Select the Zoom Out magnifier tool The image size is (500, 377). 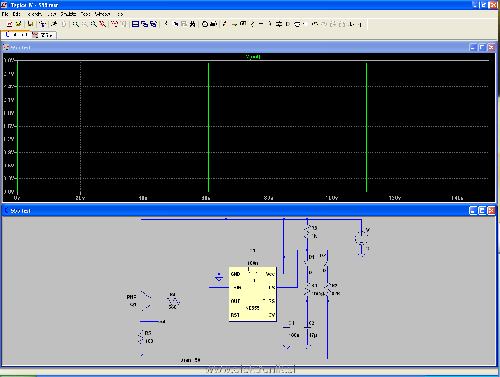pos(94,24)
